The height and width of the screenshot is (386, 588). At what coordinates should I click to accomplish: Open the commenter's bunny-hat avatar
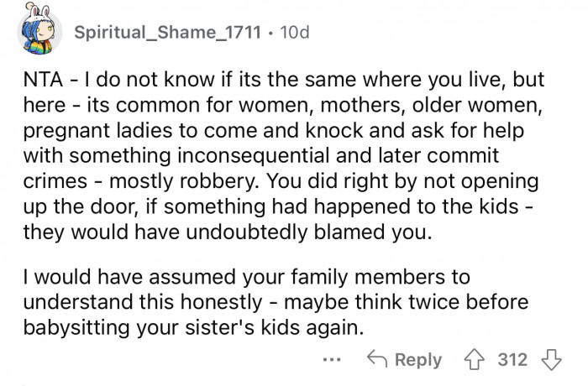click(x=39, y=30)
